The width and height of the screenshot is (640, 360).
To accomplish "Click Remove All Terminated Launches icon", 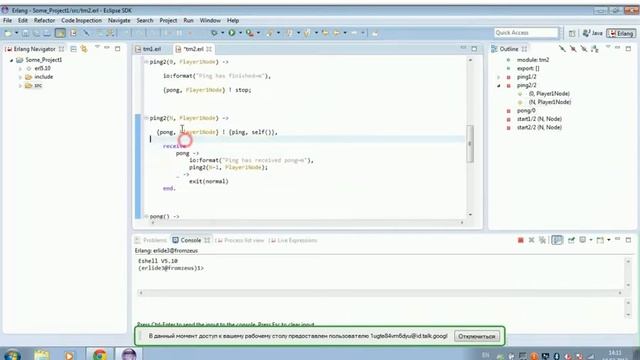I will coord(542,240).
